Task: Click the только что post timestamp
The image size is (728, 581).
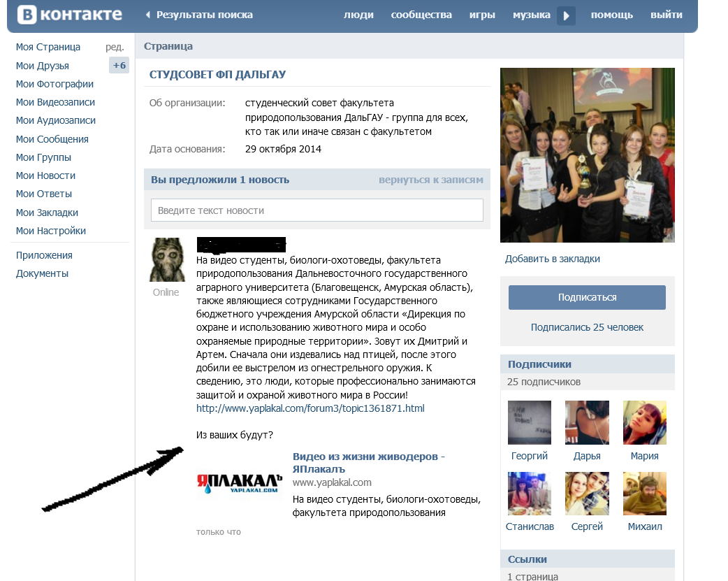Action: click(x=218, y=532)
